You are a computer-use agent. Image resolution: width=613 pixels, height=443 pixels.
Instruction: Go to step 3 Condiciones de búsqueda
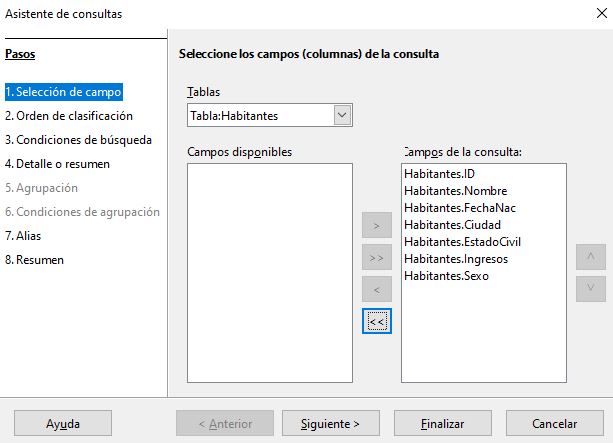coord(78,140)
